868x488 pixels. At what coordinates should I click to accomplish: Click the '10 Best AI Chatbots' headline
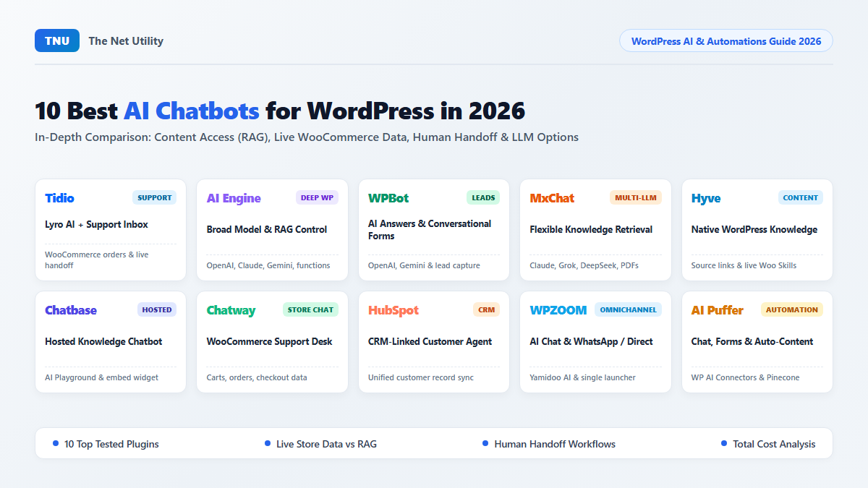tap(280, 111)
